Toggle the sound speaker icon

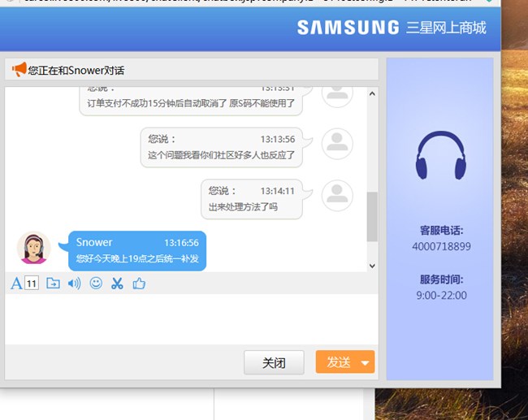(74, 284)
